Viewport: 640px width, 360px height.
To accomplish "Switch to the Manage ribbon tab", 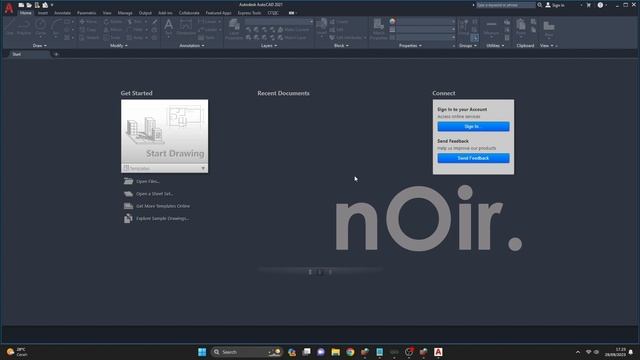I will coord(125,13).
